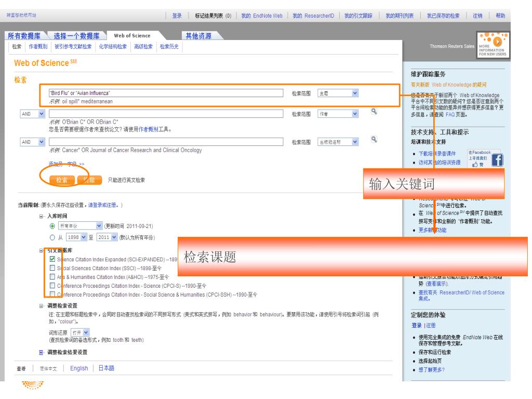
Task: Open the 化学结构检索 sub-tab
Action: (x=113, y=46)
